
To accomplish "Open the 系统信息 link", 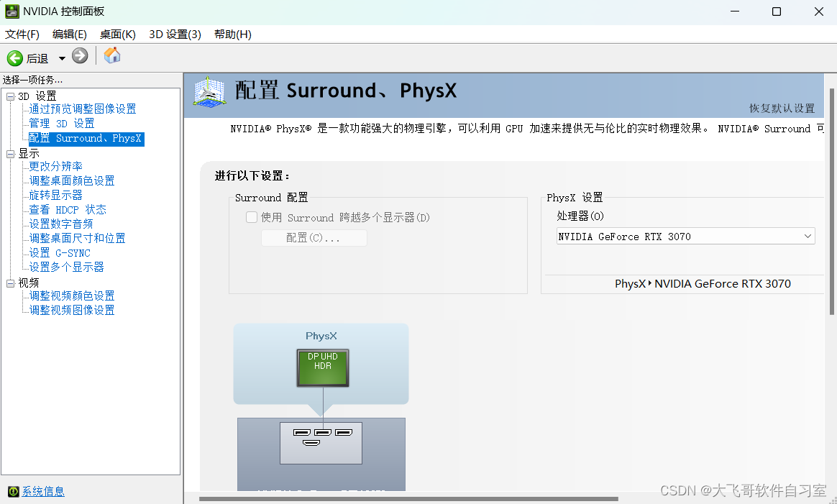I will [x=42, y=491].
